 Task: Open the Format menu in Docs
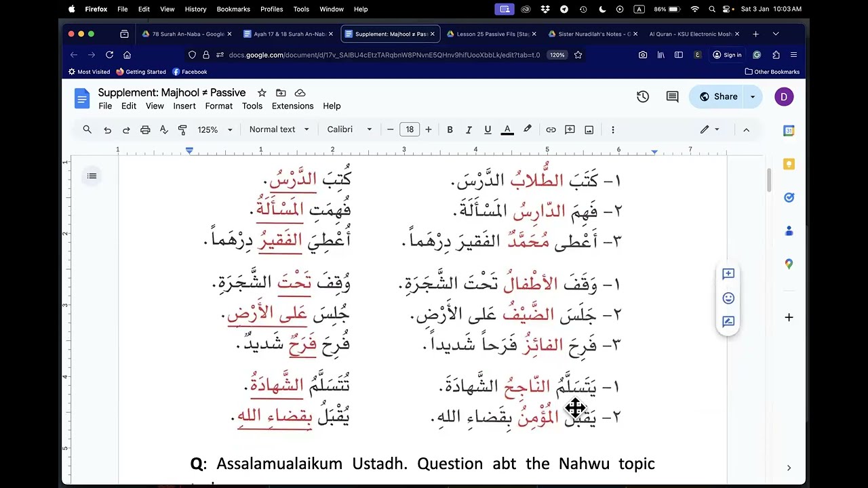point(219,106)
